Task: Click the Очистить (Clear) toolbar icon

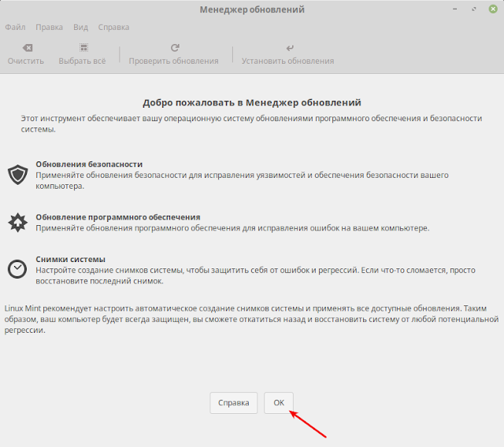Action: 28,48
